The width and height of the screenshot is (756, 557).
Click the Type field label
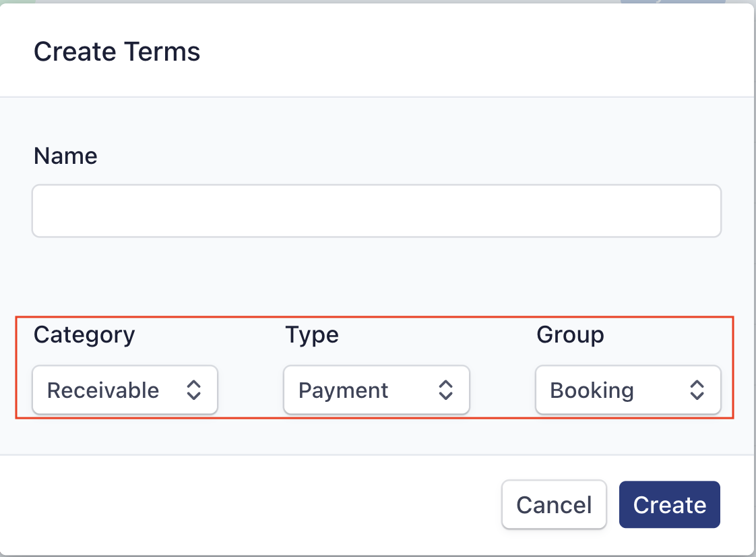pos(312,334)
